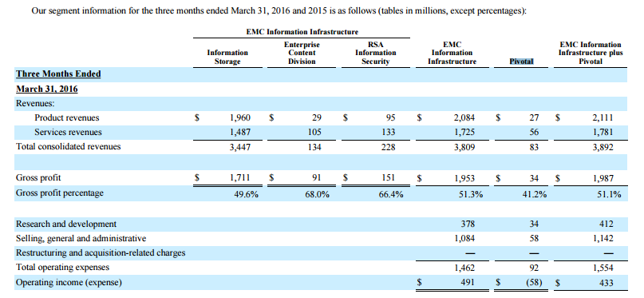The width and height of the screenshot is (644, 298).
Task: Click "Restructuring and acquisition-related charges" row label
Action: 101,252
